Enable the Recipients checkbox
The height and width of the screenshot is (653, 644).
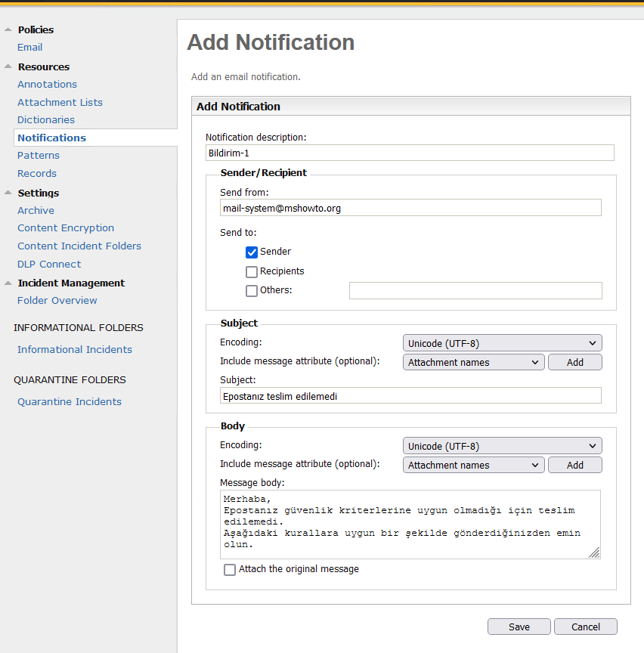coord(252,272)
